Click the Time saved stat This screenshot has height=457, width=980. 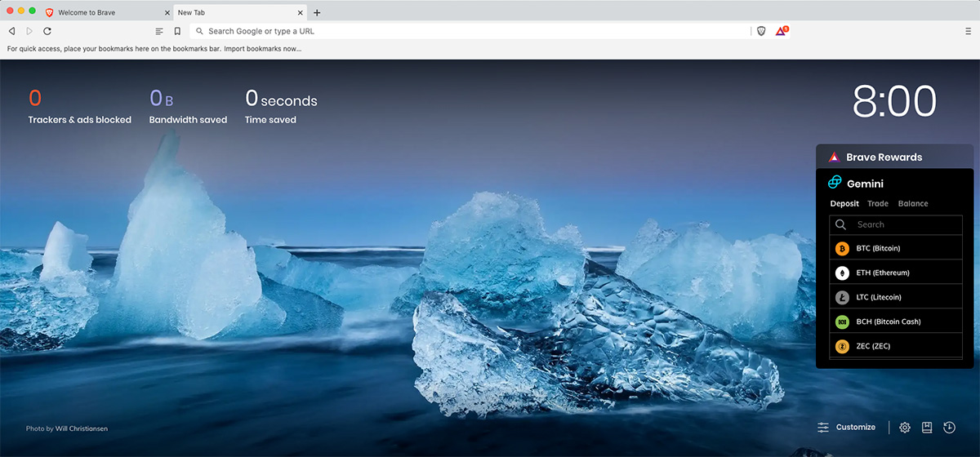281,107
